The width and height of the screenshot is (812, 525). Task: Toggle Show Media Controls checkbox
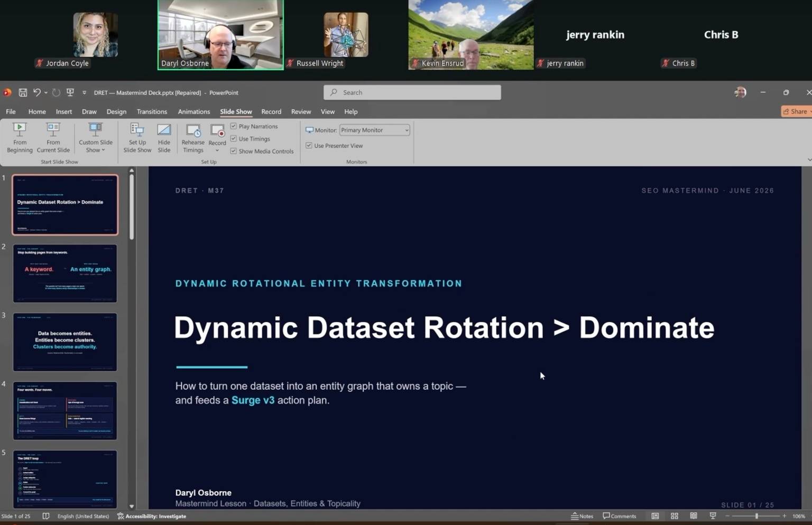click(233, 151)
